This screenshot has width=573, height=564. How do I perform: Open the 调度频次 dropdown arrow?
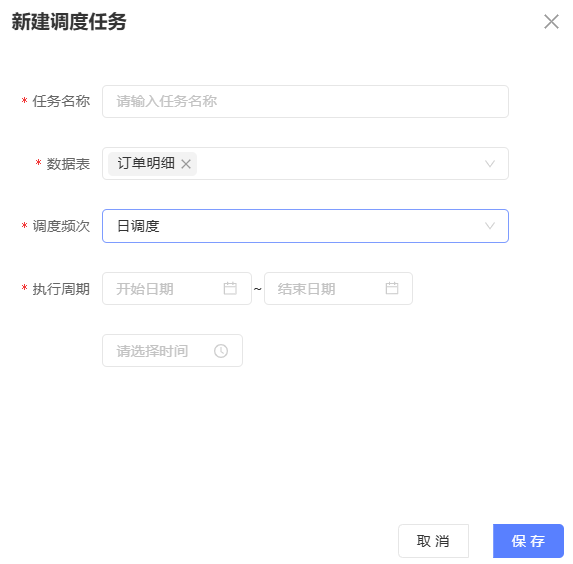tap(490, 226)
